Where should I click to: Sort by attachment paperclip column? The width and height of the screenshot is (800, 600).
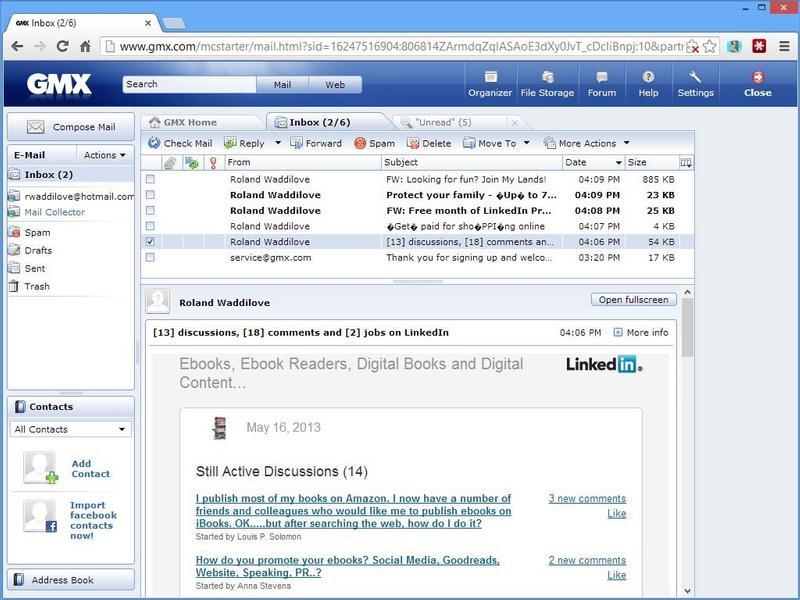click(170, 163)
